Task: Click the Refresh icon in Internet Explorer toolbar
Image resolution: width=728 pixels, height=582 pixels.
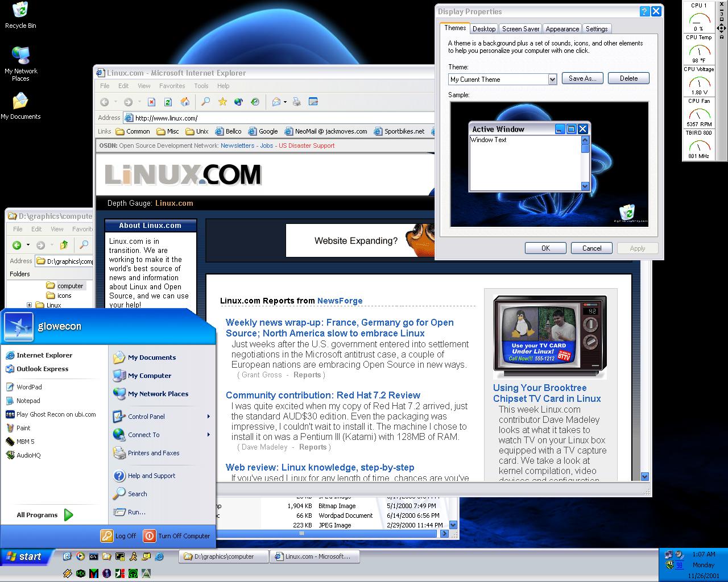Action: [168, 102]
